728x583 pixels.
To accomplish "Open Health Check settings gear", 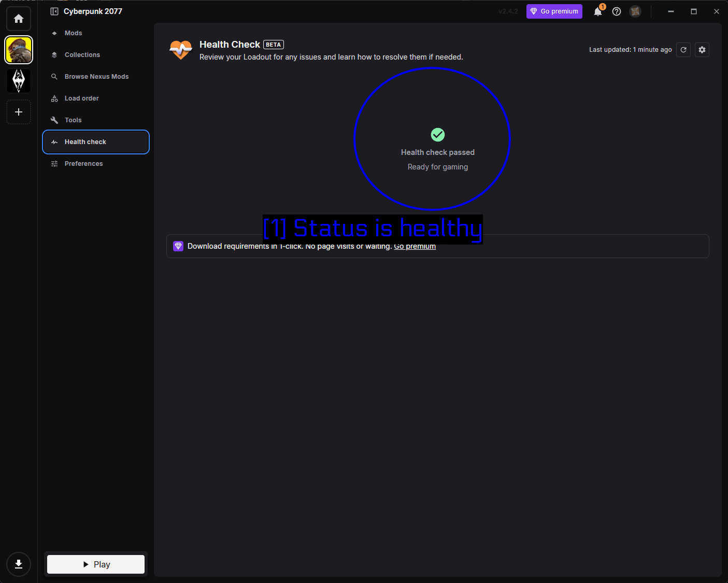I will point(702,50).
